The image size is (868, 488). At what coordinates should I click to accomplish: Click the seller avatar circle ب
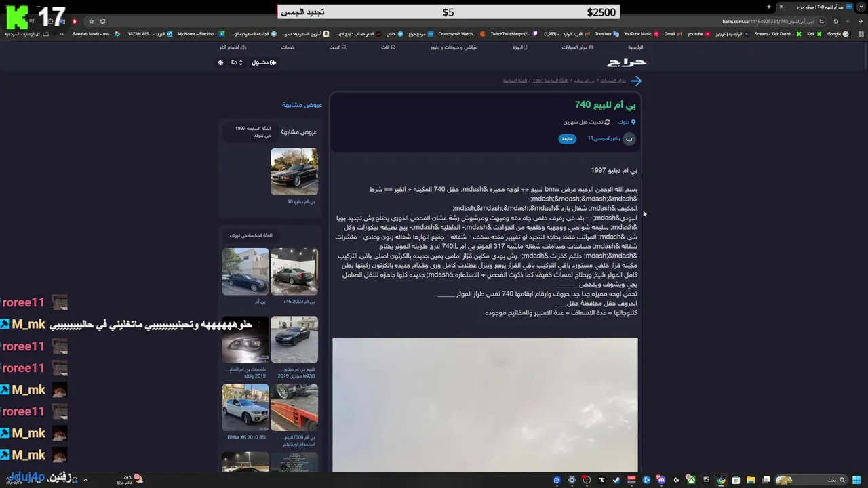pos(629,138)
